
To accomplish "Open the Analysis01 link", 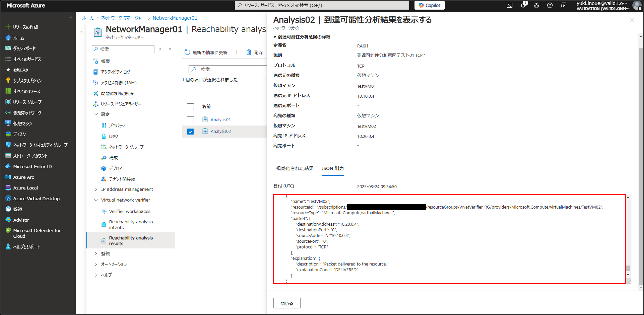I will (x=220, y=120).
